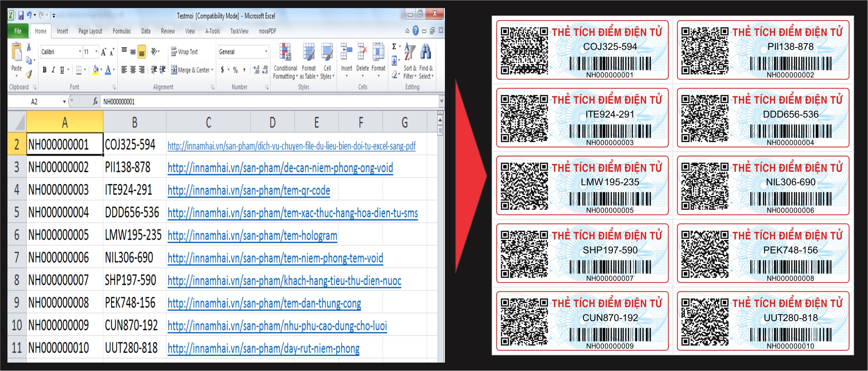Open the Number dialog launcher
The height and width of the screenshot is (371, 868).
(x=267, y=88)
